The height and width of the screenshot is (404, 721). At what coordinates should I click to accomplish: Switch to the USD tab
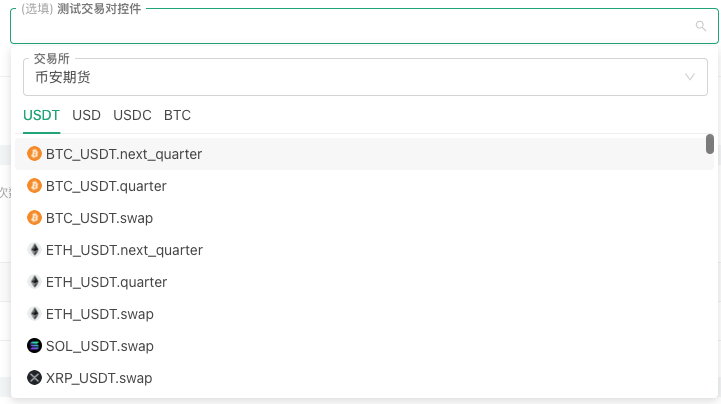click(87, 115)
